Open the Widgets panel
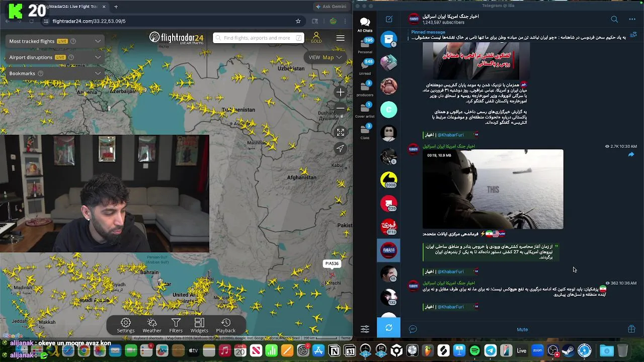Image resolution: width=644 pixels, height=362 pixels. (199, 325)
